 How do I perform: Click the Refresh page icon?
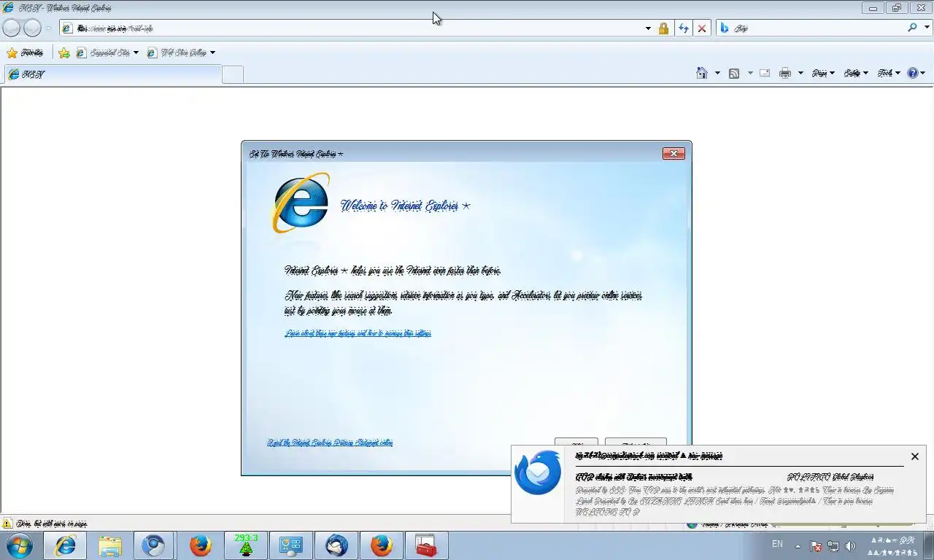(683, 28)
